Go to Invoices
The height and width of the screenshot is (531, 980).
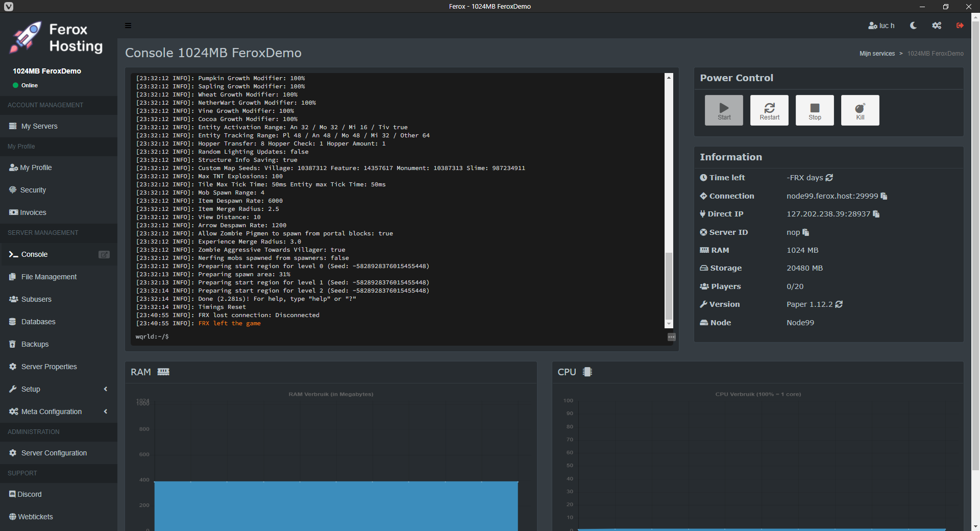[x=59, y=212]
